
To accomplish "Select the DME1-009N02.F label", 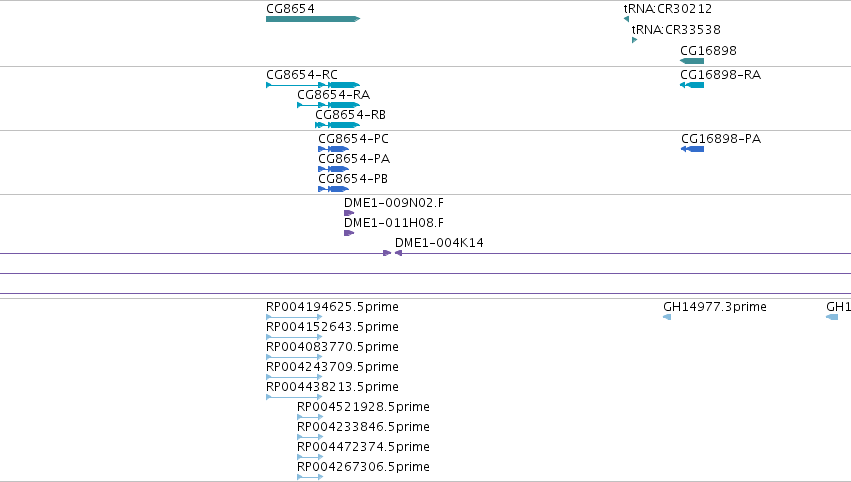I will pos(393,203).
